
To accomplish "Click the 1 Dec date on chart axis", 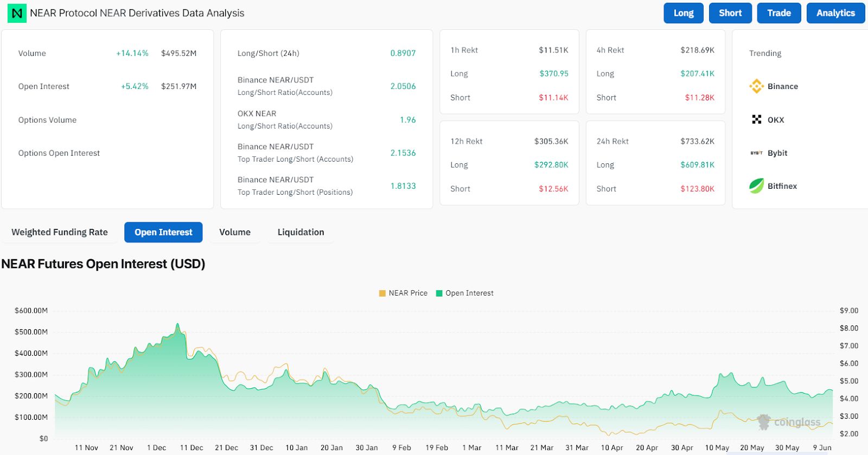I will coord(157,447).
